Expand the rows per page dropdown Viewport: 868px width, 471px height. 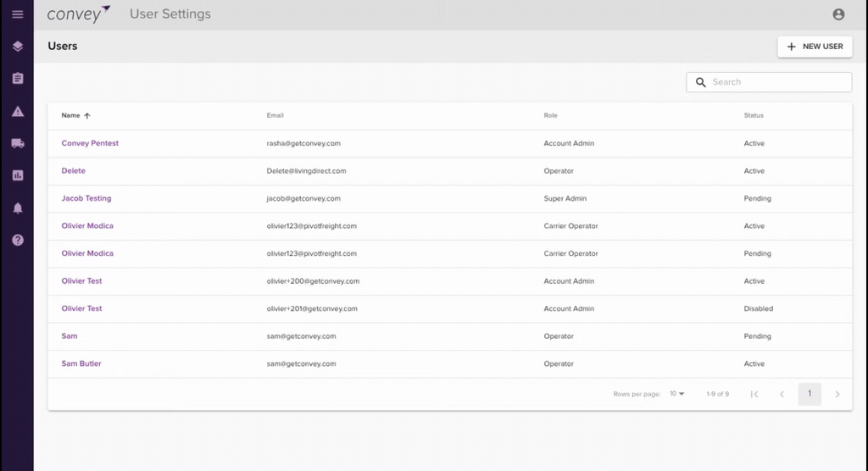(677, 394)
